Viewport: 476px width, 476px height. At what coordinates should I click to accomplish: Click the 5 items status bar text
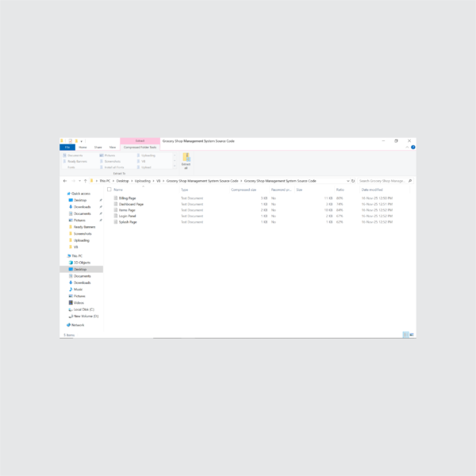(69, 335)
